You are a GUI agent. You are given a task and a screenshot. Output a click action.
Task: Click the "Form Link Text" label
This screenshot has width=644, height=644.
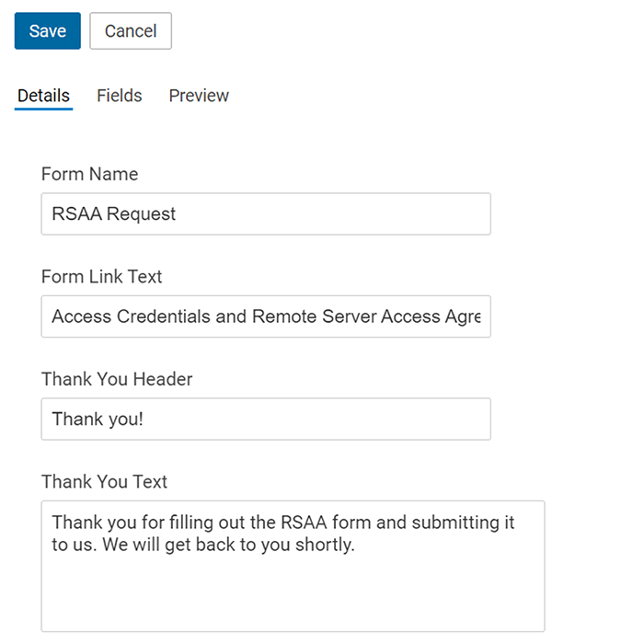(x=101, y=276)
